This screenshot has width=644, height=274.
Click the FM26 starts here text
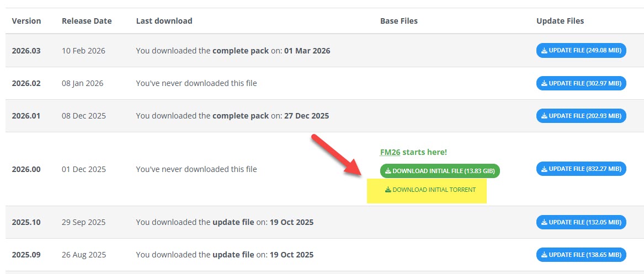coord(413,152)
